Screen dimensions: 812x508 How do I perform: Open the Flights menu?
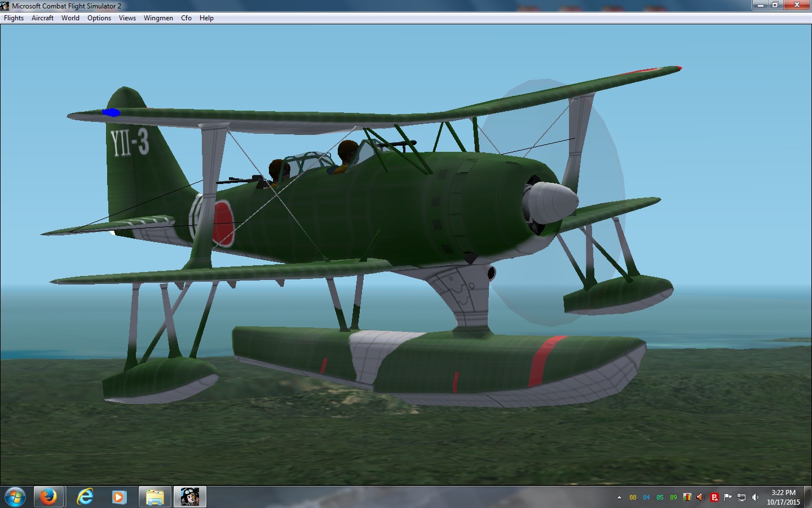pyautogui.click(x=14, y=18)
